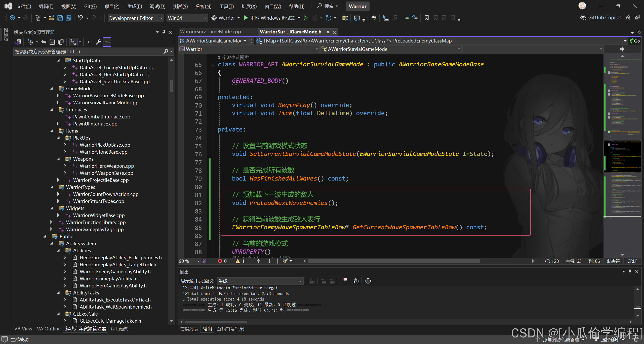
Task: Click the code cleanup broom icon
Action: click(x=285, y=261)
